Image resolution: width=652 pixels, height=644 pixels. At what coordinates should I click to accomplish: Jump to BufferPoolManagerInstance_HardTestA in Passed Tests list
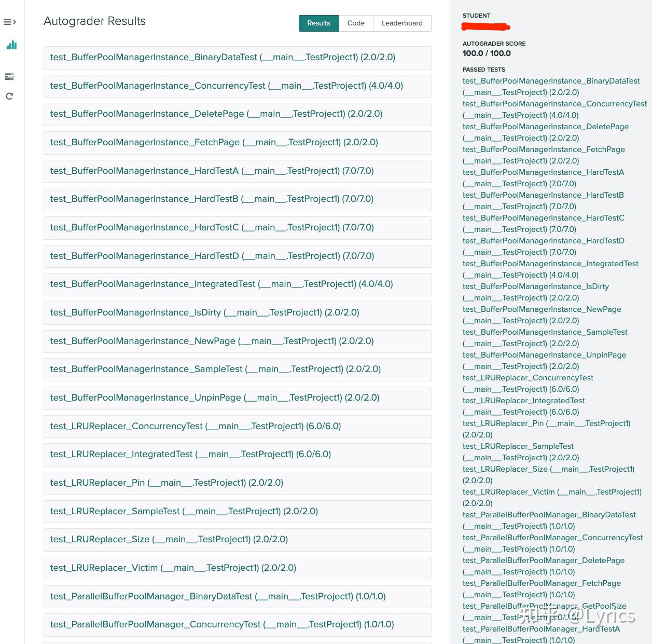(544, 178)
